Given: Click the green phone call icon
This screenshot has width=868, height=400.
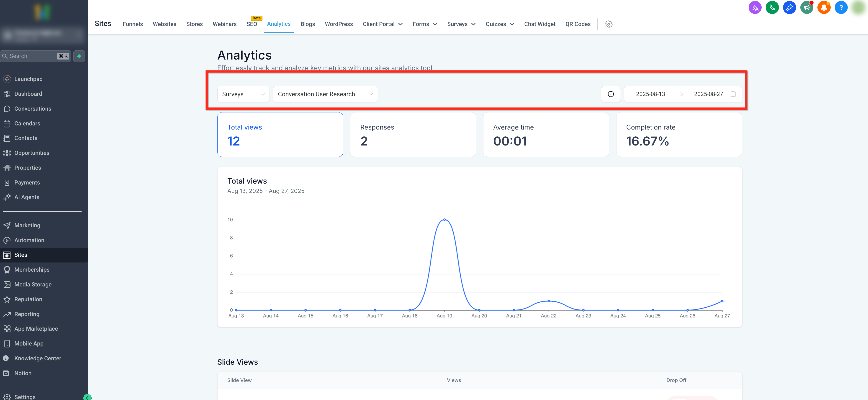Looking at the screenshot, I should [x=772, y=8].
